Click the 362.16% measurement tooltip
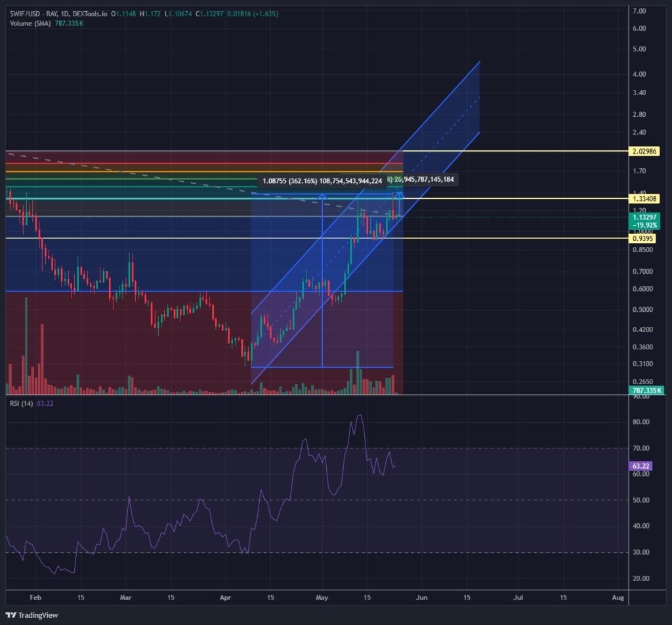This screenshot has height=625, width=672. 322,181
